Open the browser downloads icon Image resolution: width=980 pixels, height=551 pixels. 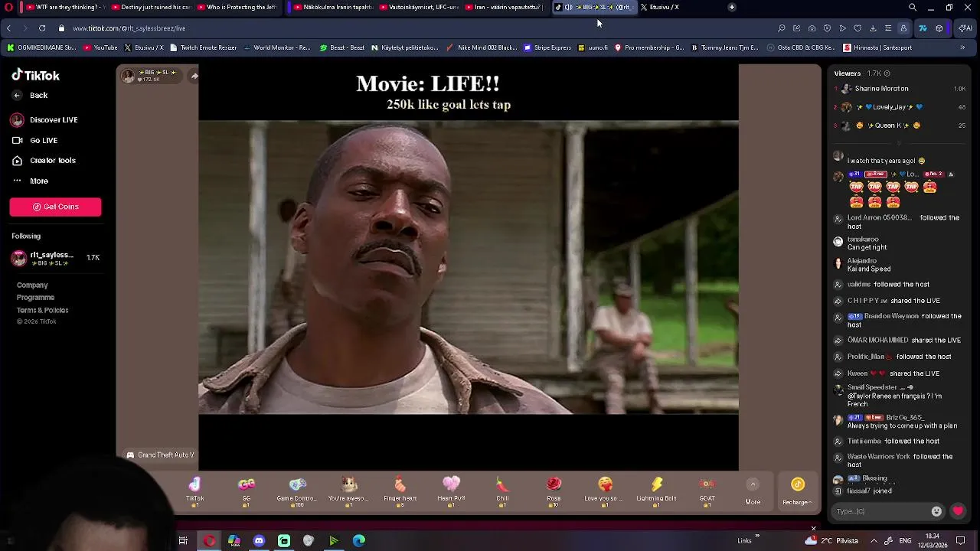coord(873,28)
